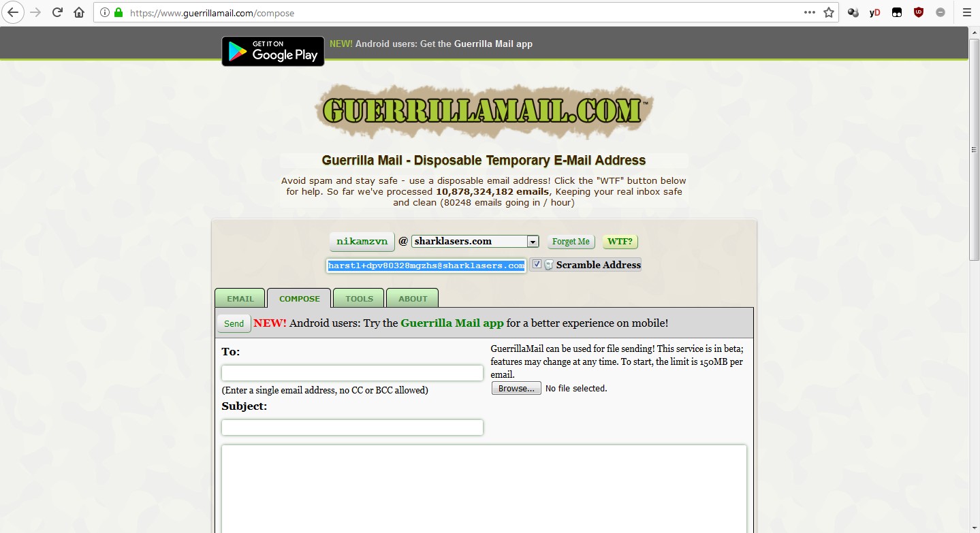Click the Get it on Google Play badge

272,51
